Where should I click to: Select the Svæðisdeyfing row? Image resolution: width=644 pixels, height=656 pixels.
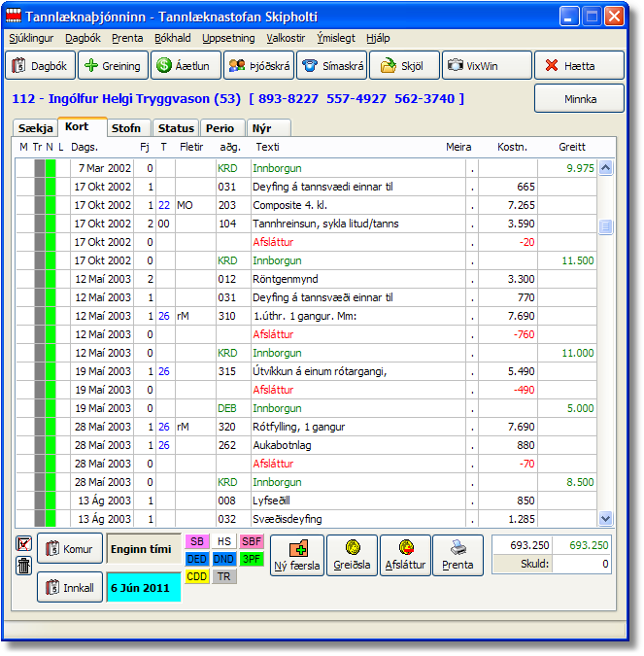tap(306, 519)
